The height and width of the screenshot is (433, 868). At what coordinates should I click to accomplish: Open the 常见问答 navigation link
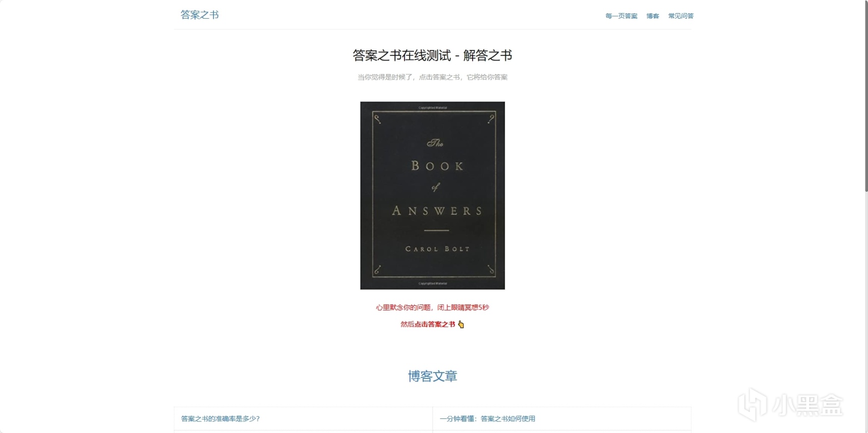point(681,16)
